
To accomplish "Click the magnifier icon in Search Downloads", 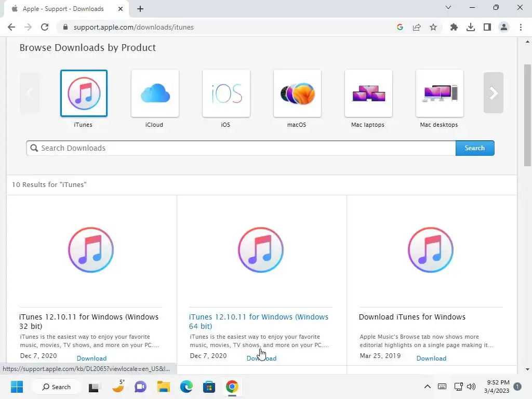I will (34, 148).
